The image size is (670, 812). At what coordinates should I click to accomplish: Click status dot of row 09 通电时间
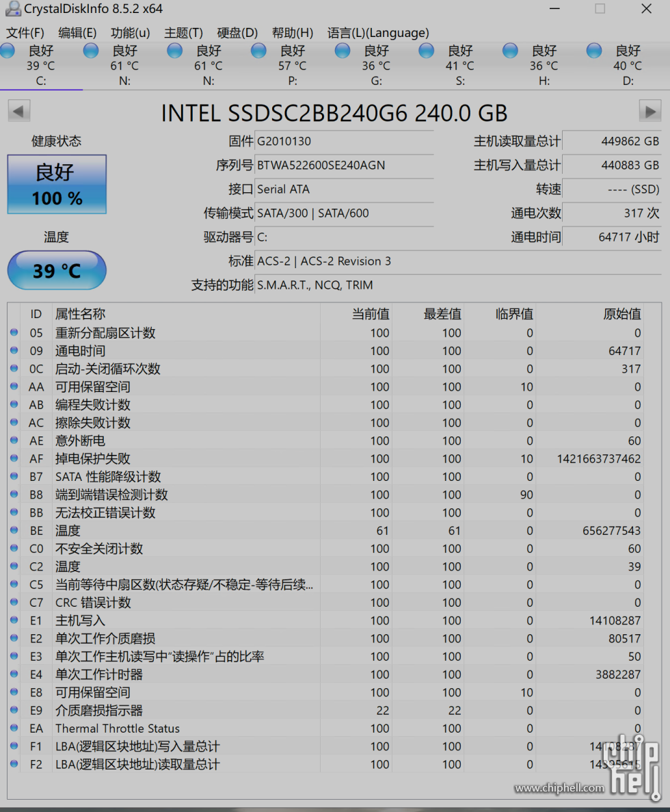click(14, 350)
